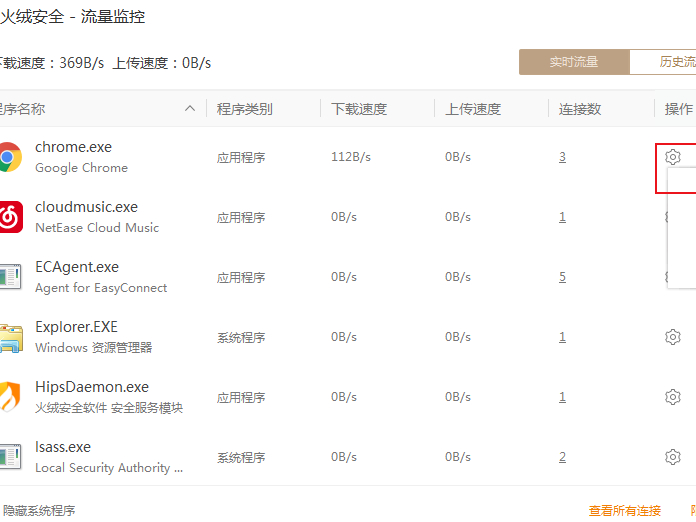Viewport: 696px width, 522px height.
Task: Open cloudmusic.exe connection count 1
Action: click(562, 217)
